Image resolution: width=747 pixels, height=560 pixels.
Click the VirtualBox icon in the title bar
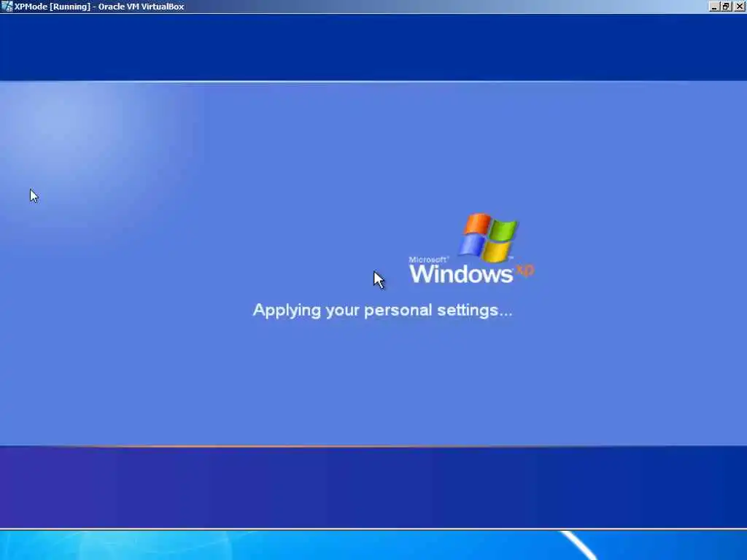[7, 6]
